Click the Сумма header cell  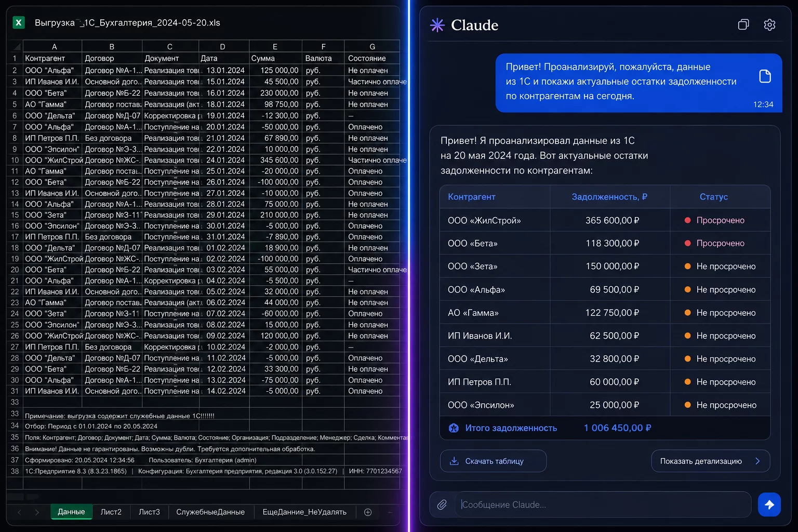click(275, 58)
